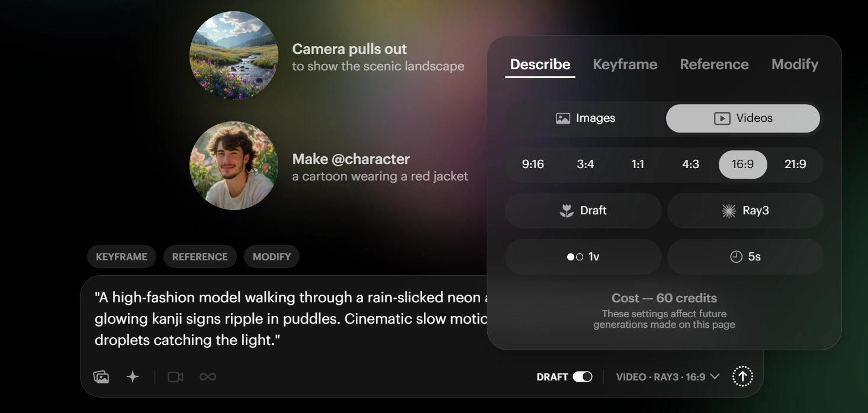Click the Images mode with picture icon

pyautogui.click(x=585, y=118)
